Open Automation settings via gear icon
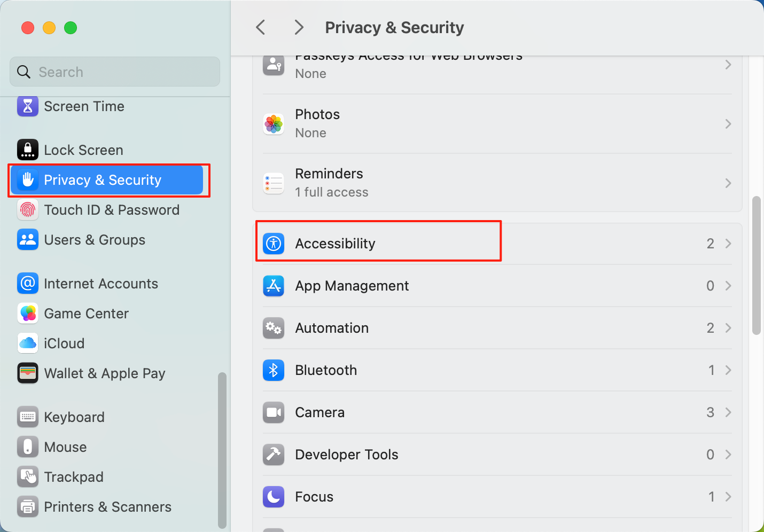764x532 pixels. pyautogui.click(x=274, y=328)
